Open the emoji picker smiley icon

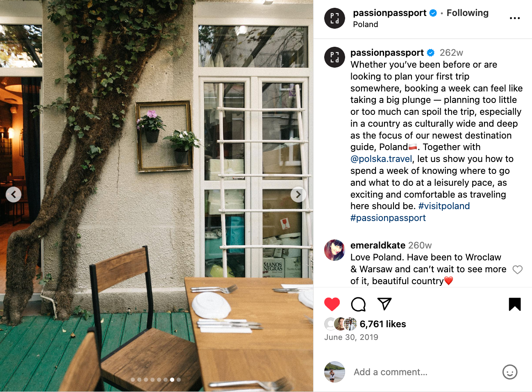point(510,372)
